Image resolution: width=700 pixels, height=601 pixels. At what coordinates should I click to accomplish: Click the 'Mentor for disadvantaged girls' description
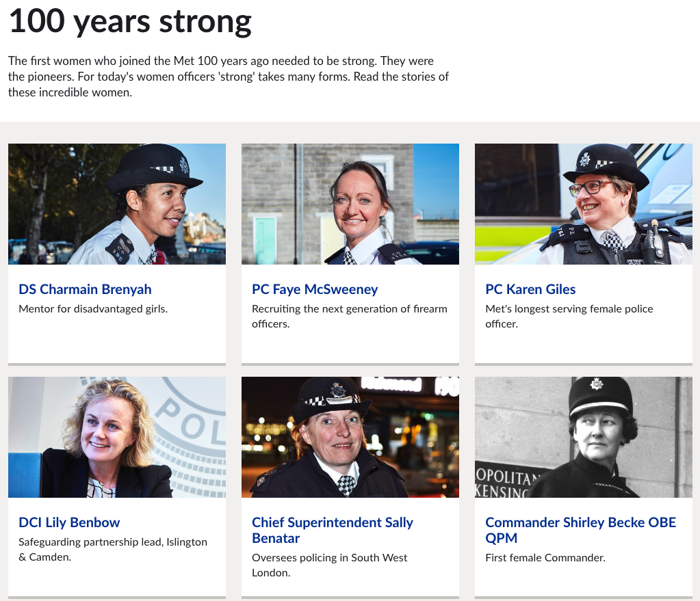[x=93, y=309]
